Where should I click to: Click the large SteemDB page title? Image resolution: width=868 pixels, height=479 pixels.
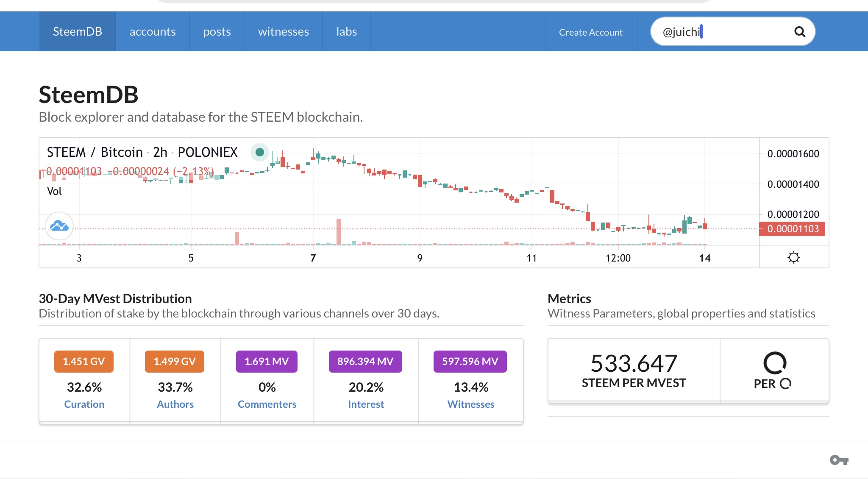click(x=89, y=95)
